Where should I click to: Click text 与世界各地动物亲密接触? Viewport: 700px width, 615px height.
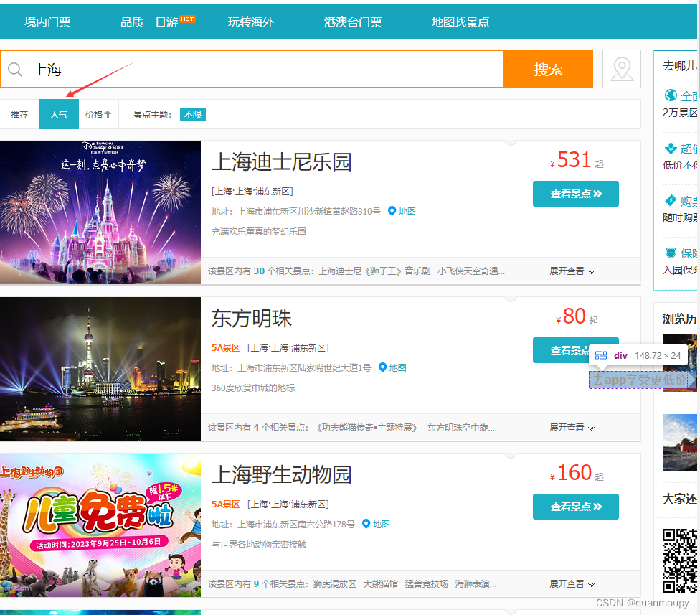[259, 544]
